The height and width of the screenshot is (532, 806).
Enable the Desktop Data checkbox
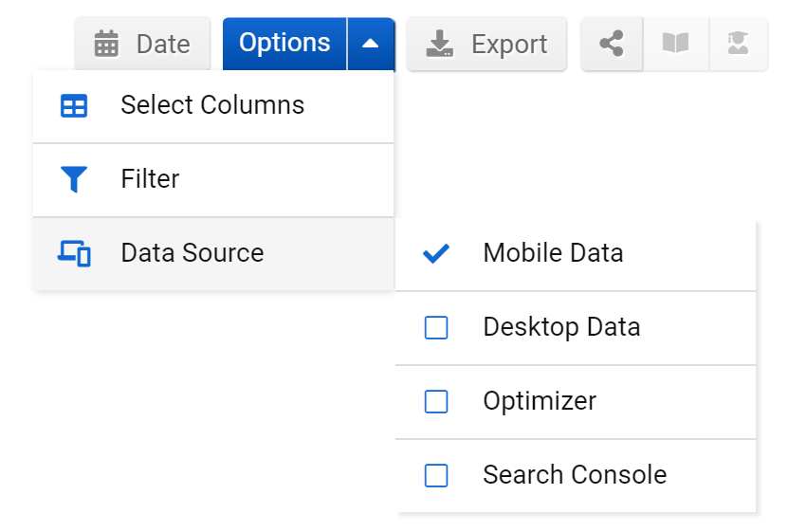click(x=436, y=327)
